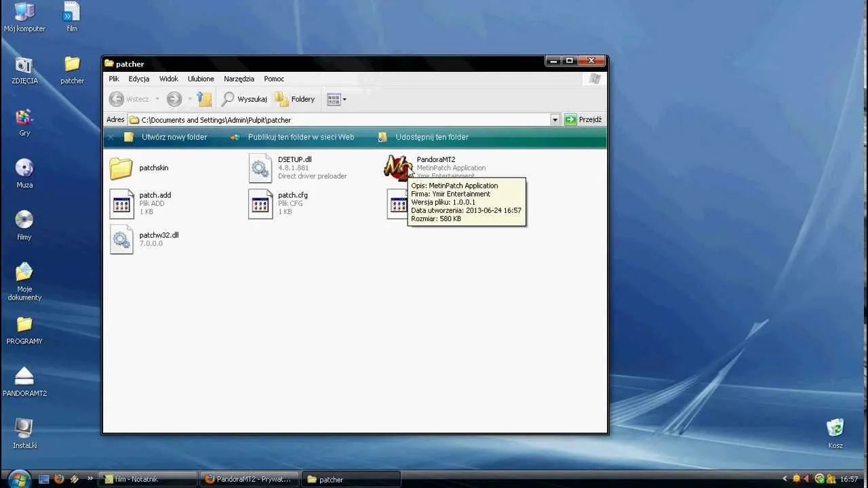Open the Edycja menu
868x488 pixels.
pos(139,79)
